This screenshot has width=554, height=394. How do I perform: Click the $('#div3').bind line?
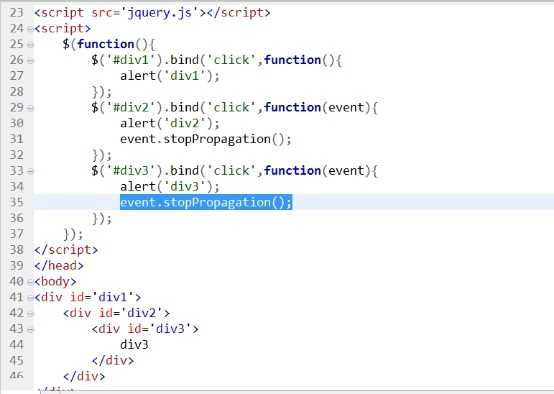click(x=235, y=171)
